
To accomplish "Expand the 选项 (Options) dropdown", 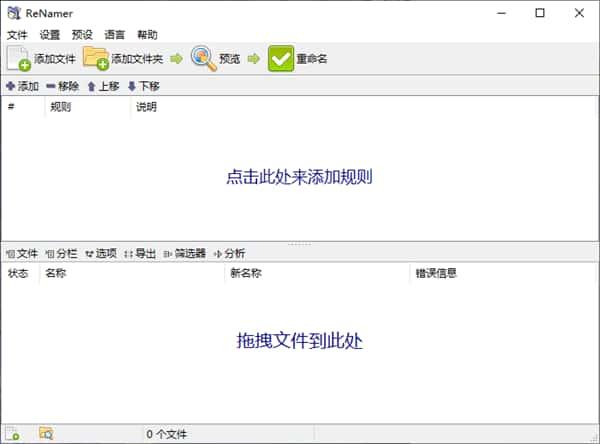I will click(x=101, y=254).
